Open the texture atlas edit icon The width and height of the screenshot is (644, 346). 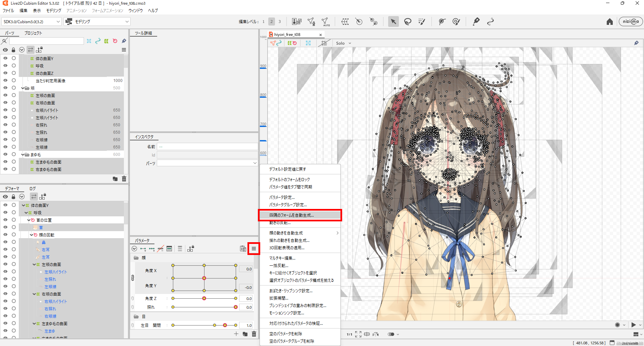pyautogui.click(x=297, y=21)
